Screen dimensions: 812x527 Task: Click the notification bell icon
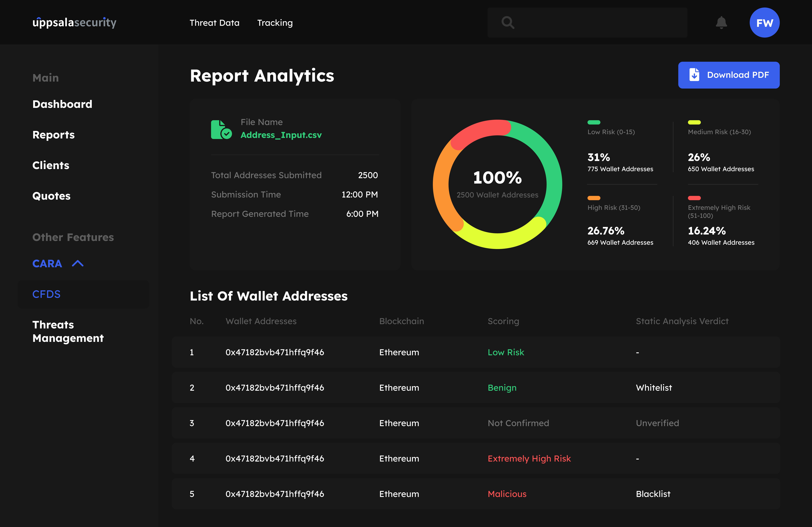click(x=721, y=23)
